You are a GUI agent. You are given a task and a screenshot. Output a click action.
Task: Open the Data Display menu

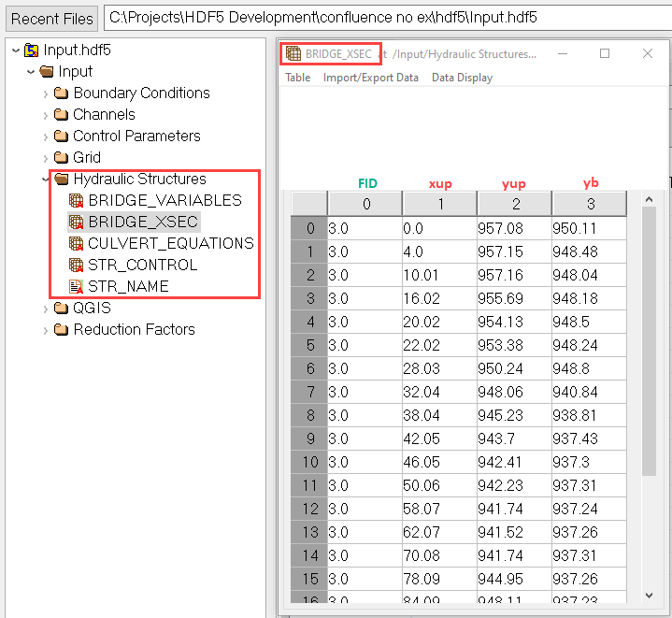click(462, 78)
